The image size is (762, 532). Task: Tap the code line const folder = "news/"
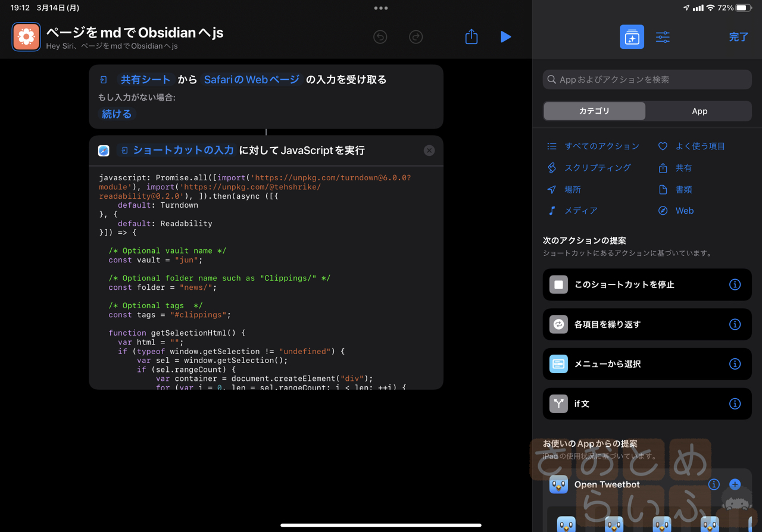pos(163,287)
